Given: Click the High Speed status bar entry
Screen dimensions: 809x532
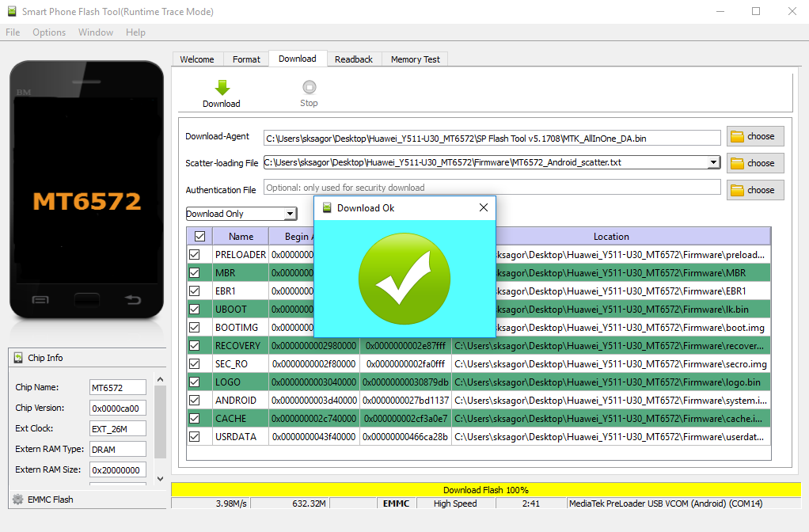Looking at the screenshot, I should pos(455,503).
